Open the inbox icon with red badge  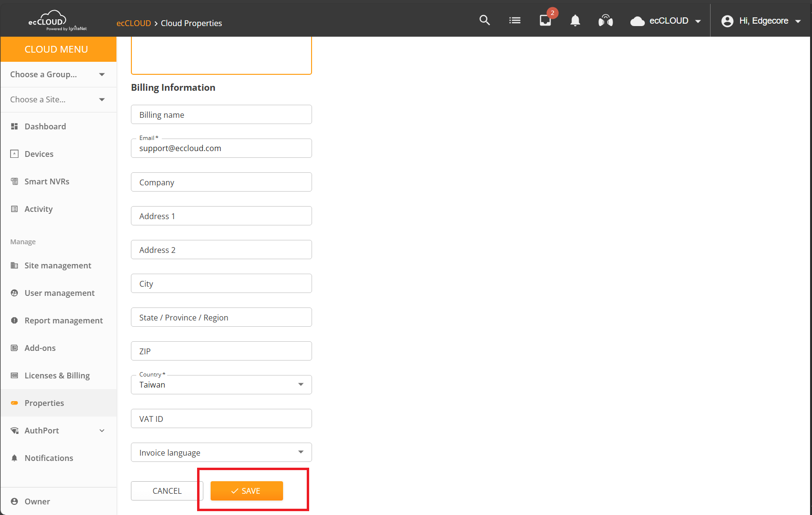click(x=545, y=20)
